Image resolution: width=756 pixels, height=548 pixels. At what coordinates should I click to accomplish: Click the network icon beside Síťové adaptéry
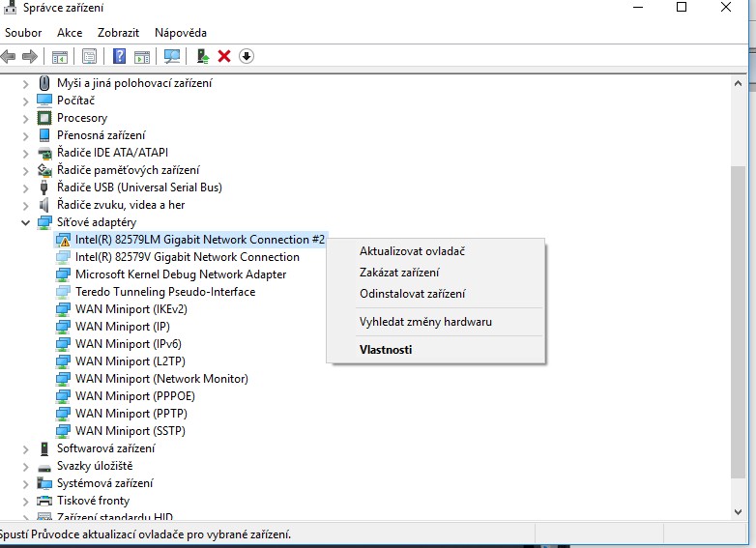[x=44, y=222]
